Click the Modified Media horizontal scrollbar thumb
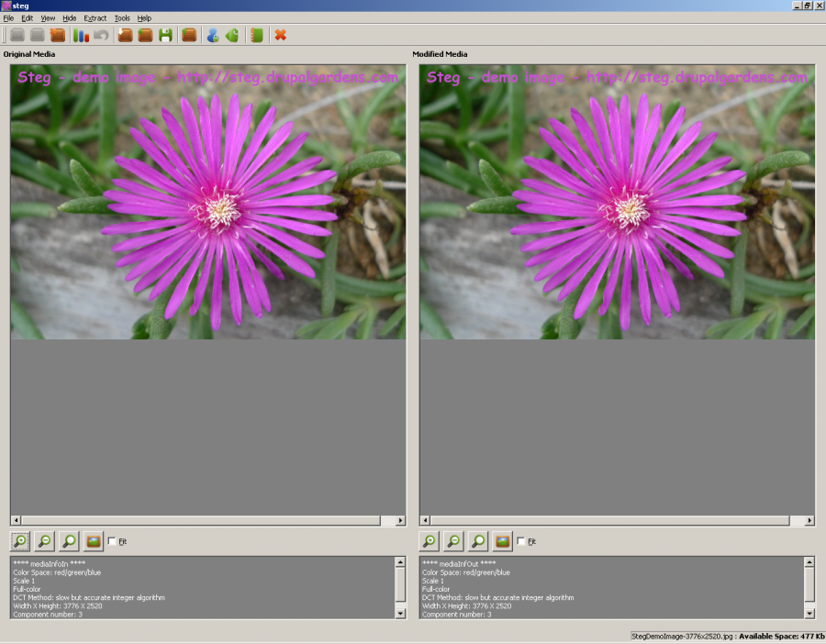 609,520
